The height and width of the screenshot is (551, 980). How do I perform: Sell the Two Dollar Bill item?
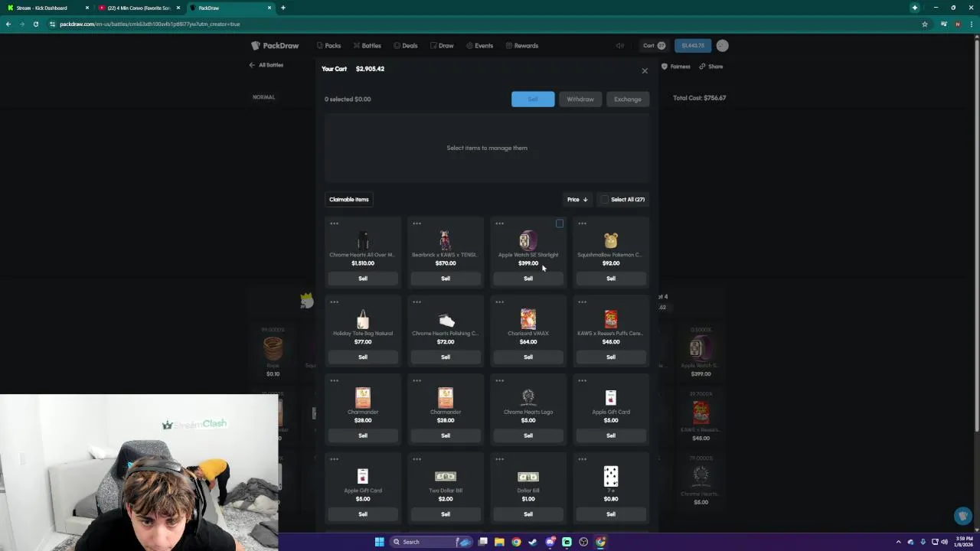[446, 514]
